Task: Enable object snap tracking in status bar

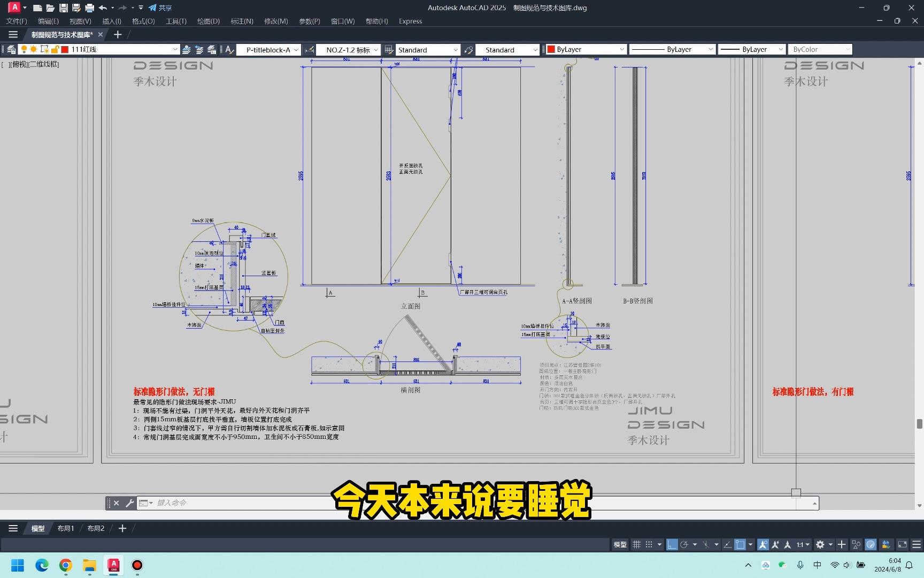Action: point(727,544)
